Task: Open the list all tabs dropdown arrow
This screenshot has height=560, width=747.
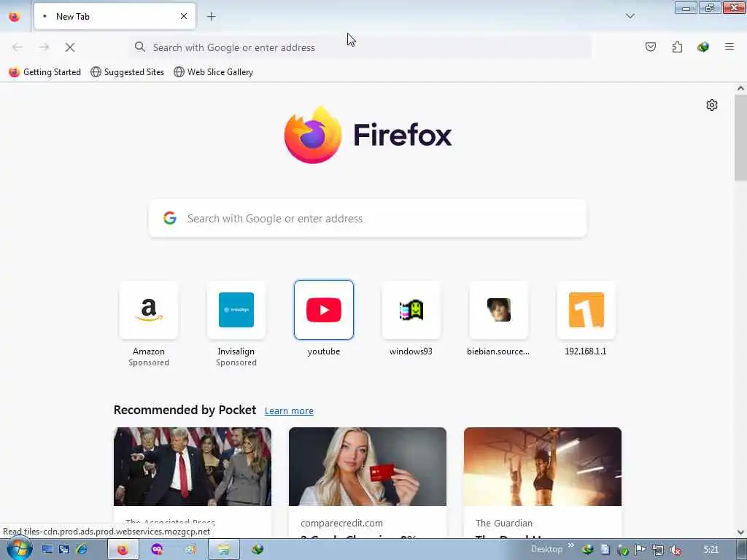Action: 630,16
